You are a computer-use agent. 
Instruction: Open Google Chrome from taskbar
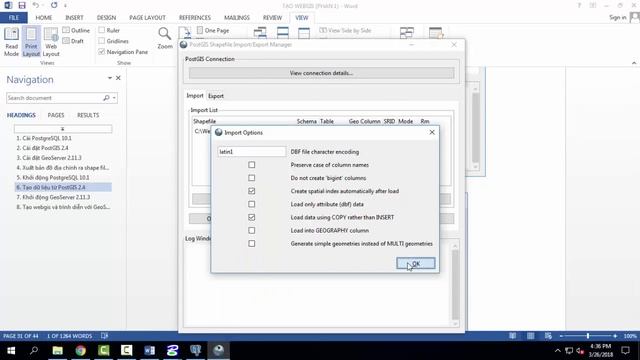coord(80,351)
